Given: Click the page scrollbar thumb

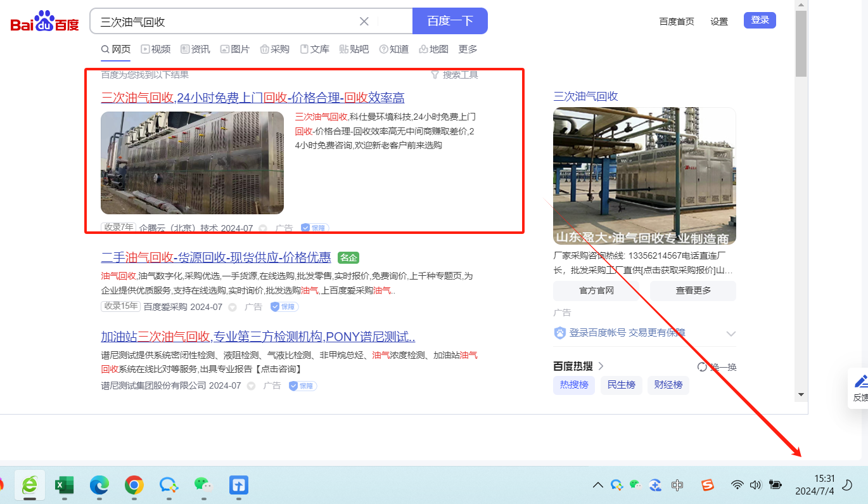Looking at the screenshot, I should pos(801,43).
